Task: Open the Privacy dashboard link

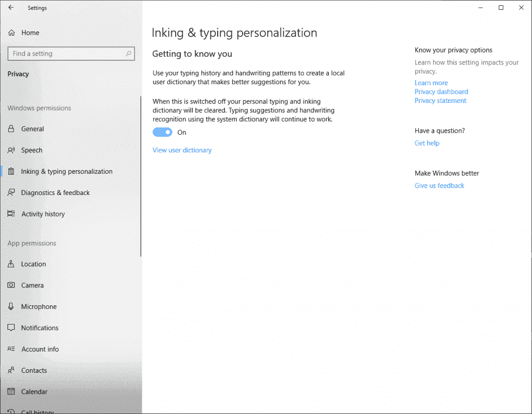Action: pyautogui.click(x=441, y=92)
